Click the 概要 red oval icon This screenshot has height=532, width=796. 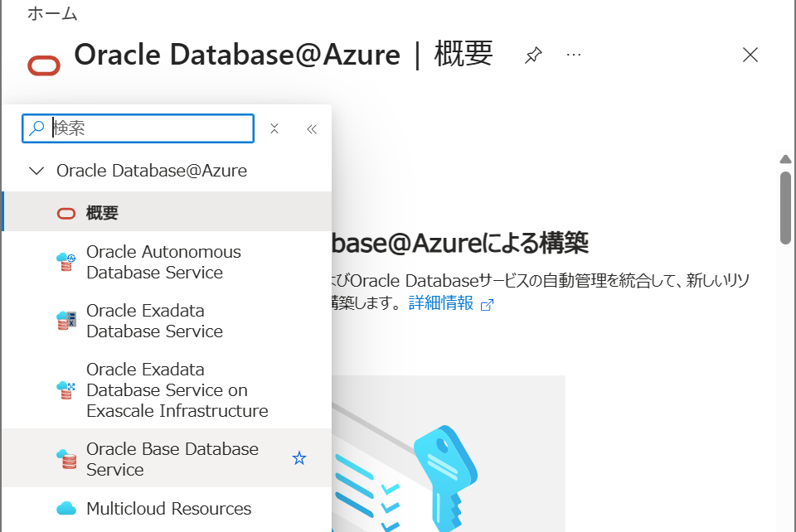(x=66, y=214)
